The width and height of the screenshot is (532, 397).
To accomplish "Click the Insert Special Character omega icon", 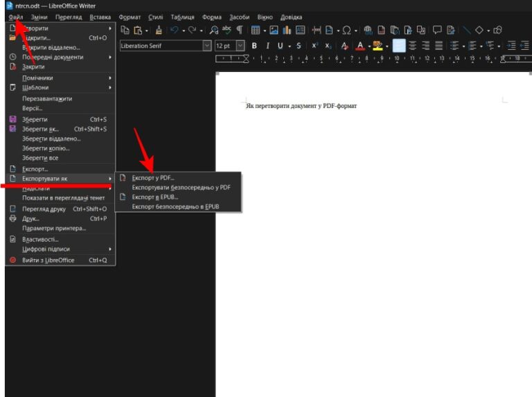I will click(x=346, y=30).
